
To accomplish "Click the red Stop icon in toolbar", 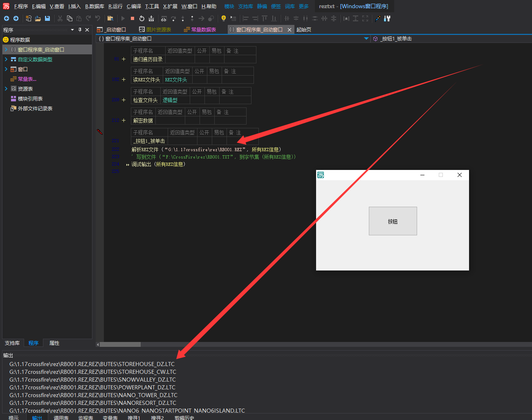I will pos(132,18).
